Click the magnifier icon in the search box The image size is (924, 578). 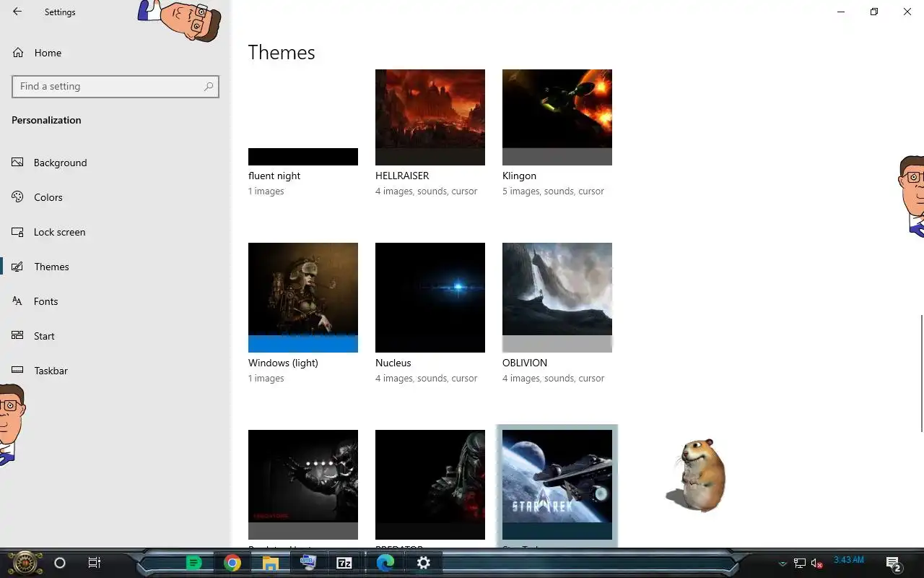pyautogui.click(x=209, y=86)
